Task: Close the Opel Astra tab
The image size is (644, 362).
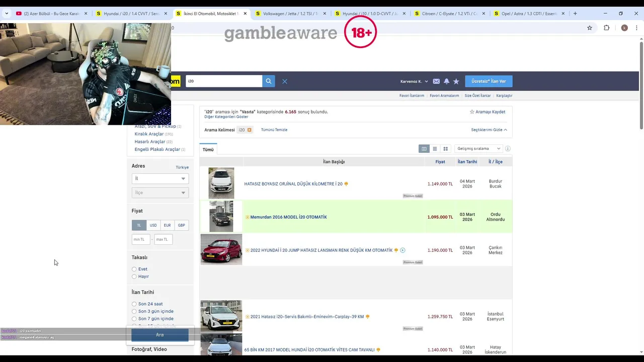Action: (x=563, y=14)
